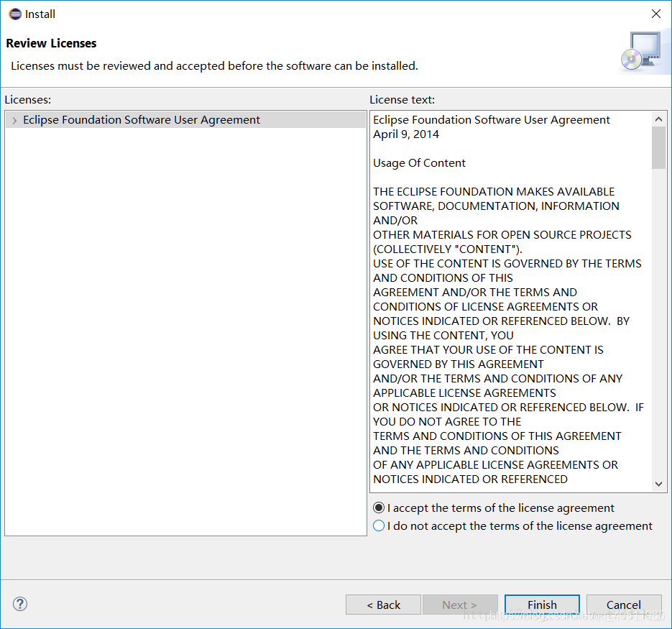Image resolution: width=672 pixels, height=629 pixels.
Task: Choose I do not accept the license terms
Action: pyautogui.click(x=379, y=525)
